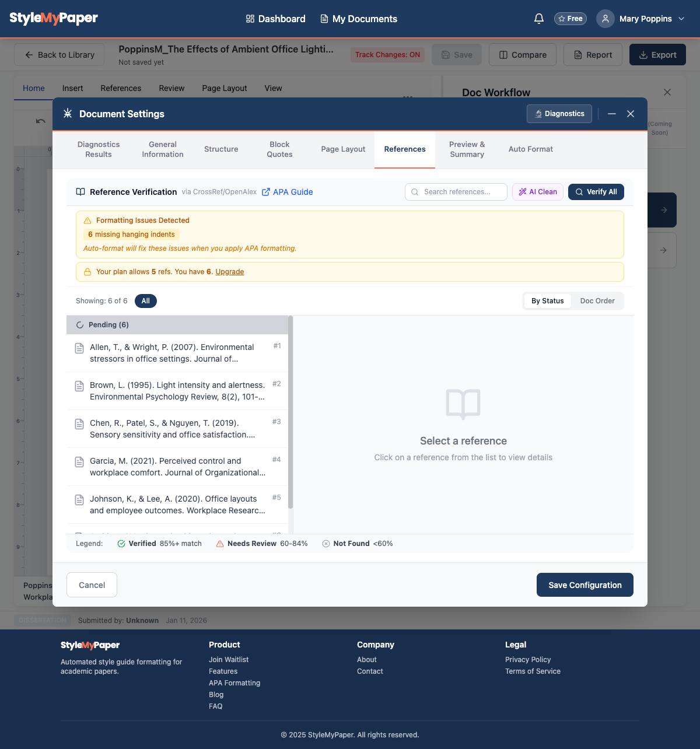Collapse the Pending (6) group

point(177,325)
